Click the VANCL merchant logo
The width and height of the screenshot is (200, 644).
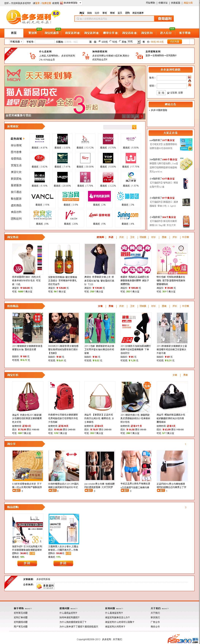coord(42,196)
